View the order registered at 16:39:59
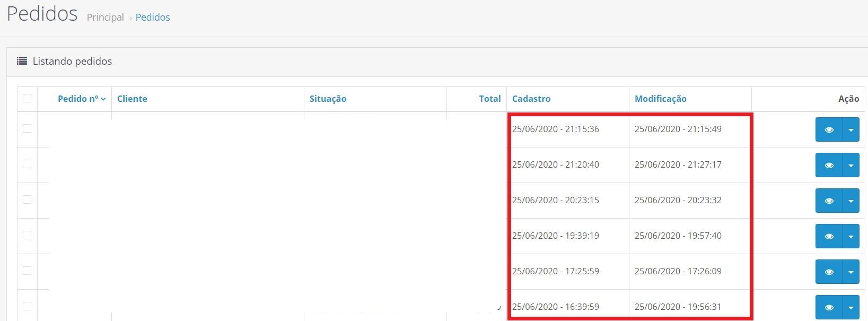This screenshot has width=868, height=321. pos(829,307)
